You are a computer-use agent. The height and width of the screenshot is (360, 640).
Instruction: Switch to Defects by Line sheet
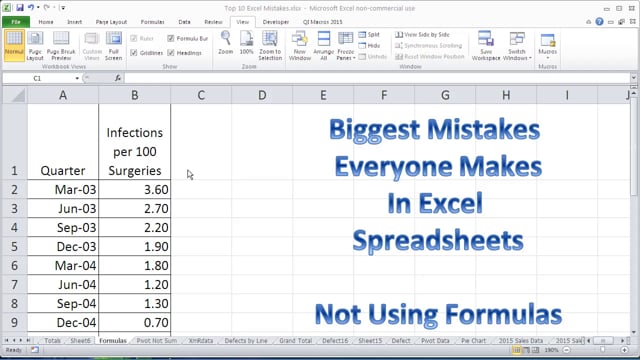246,340
